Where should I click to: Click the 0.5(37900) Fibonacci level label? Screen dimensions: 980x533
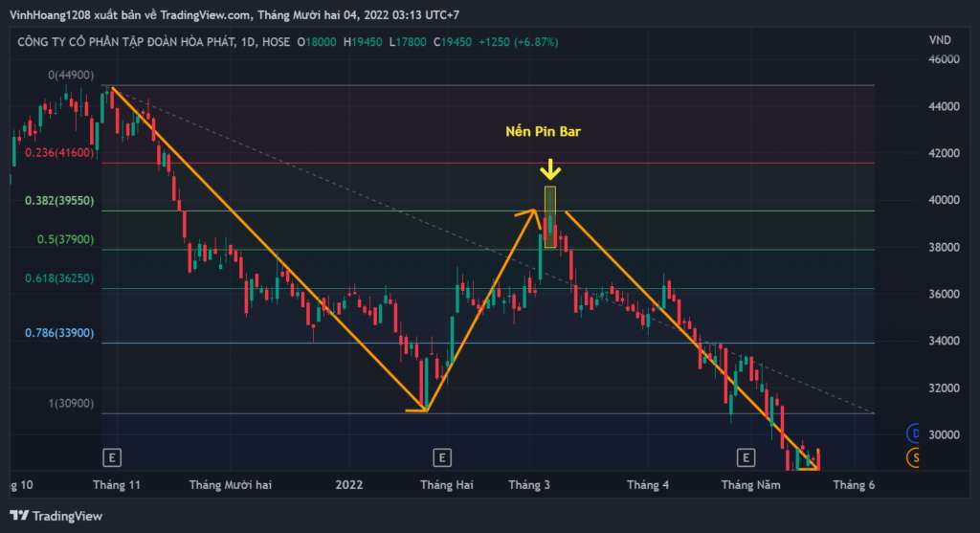[65, 240]
